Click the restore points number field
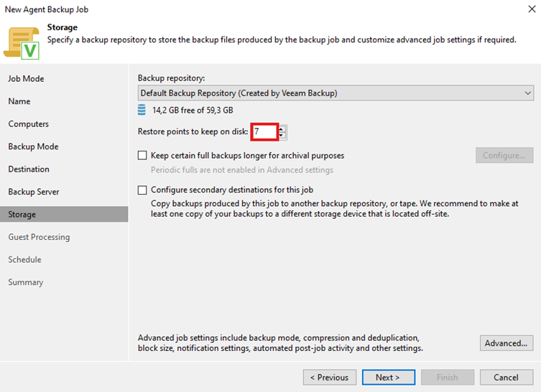 (264, 132)
